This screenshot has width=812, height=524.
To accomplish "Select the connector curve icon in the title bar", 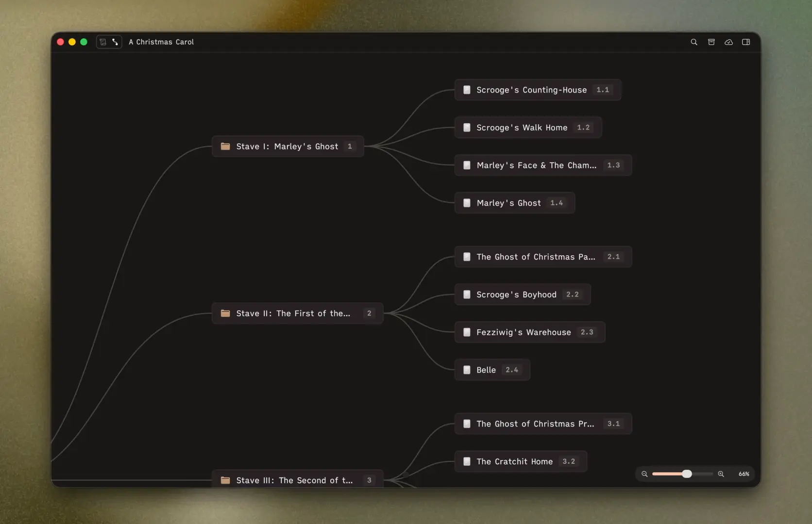I will click(115, 42).
